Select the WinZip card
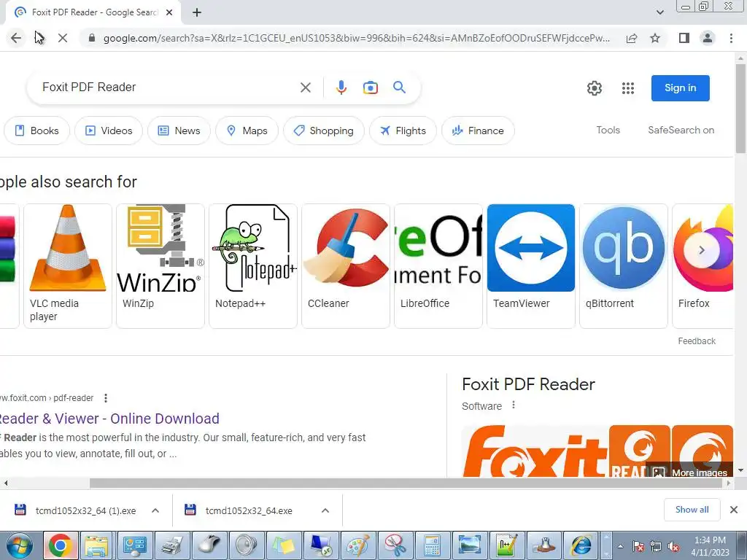This screenshot has width=747, height=560. (160, 265)
